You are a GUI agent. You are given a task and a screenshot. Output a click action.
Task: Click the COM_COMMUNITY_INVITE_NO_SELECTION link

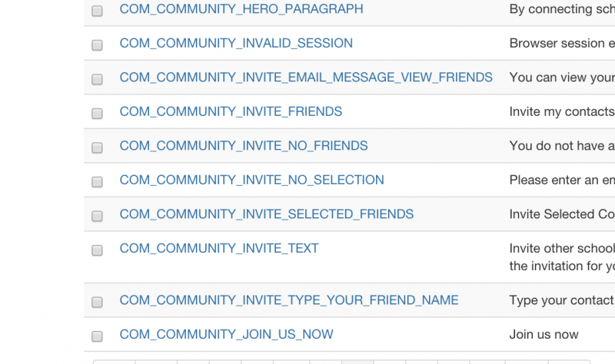coord(252,180)
